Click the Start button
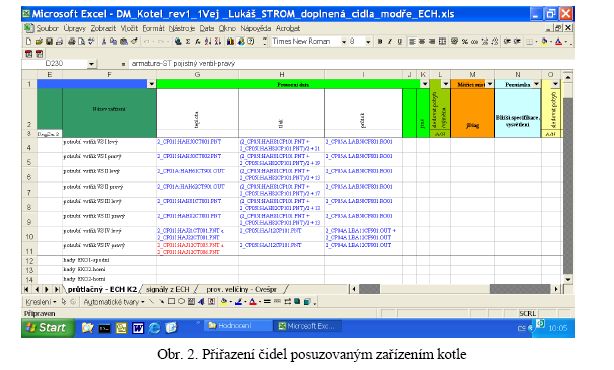This screenshot has height=370, width=614. pyautogui.click(x=47, y=328)
